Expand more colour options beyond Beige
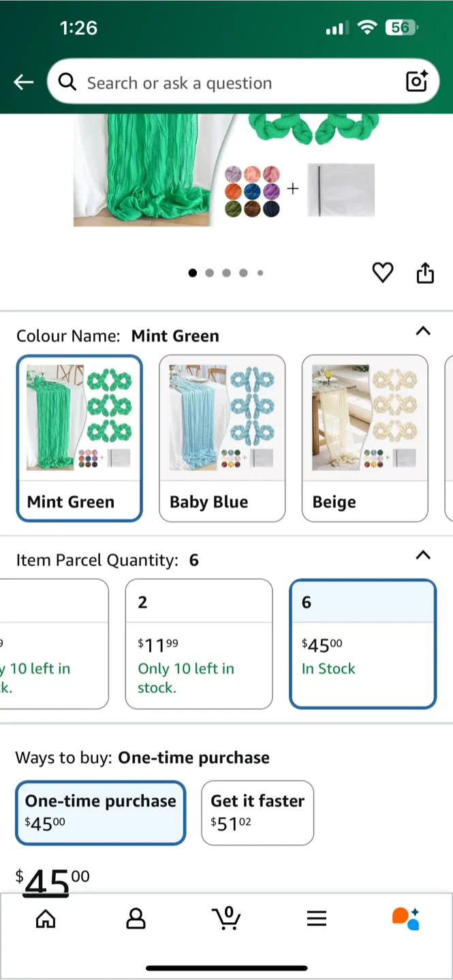 (449, 438)
